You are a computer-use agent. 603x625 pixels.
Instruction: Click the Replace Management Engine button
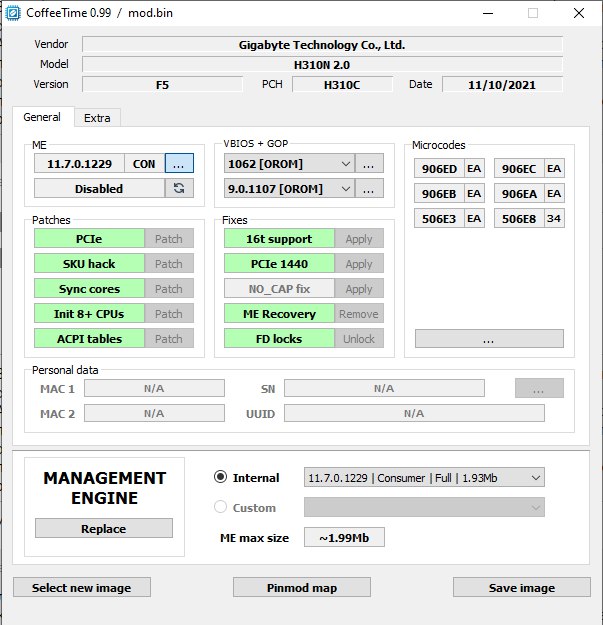click(x=104, y=528)
